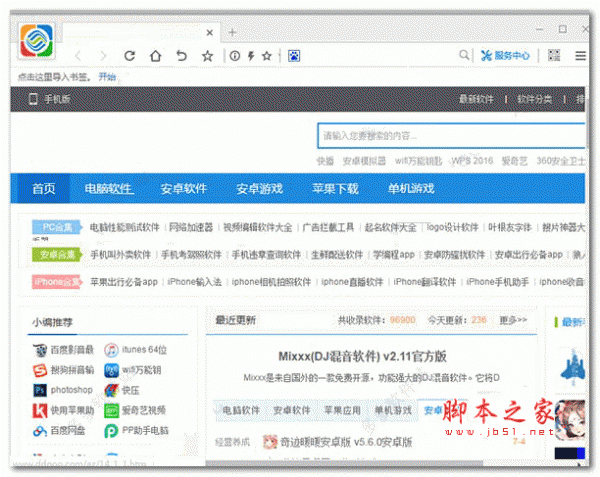Click the lightning speed-mode icon
The width and height of the screenshot is (600, 477).
click(251, 56)
